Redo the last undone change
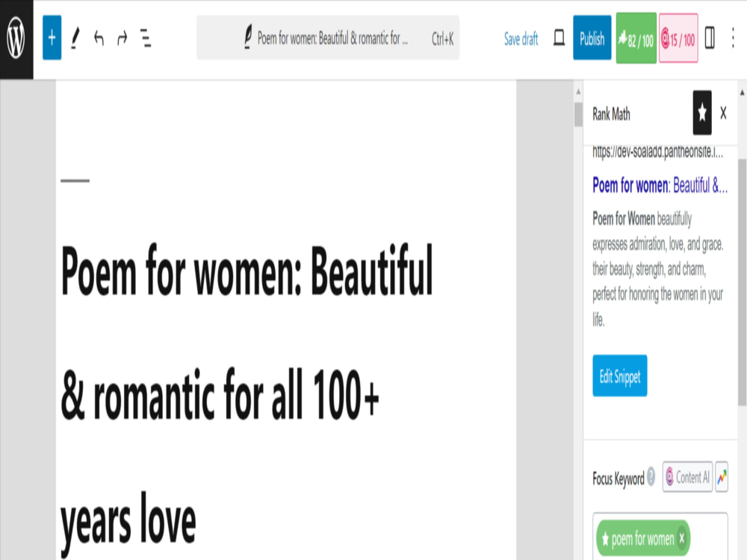Image resolution: width=747 pixels, height=560 pixels. 122,38
